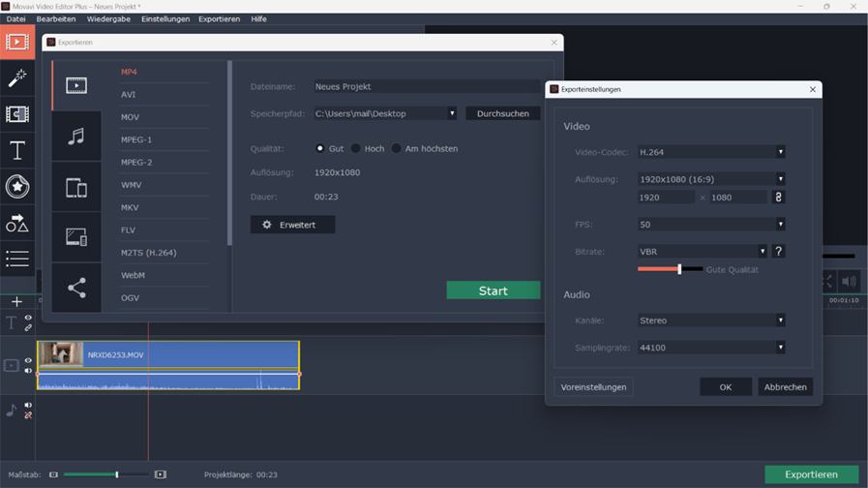Open the Speicherpfad path dropdown
868x488 pixels.
tap(385, 113)
